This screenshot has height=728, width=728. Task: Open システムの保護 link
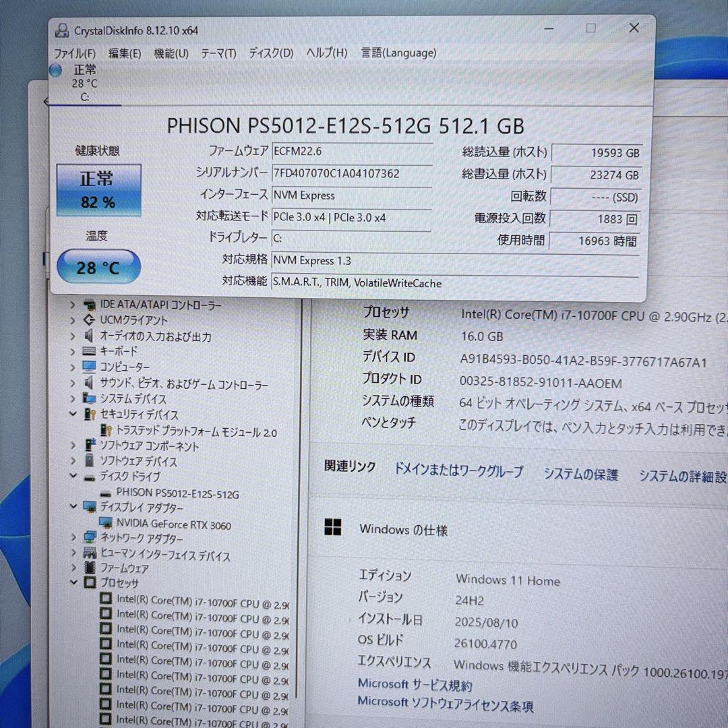pyautogui.click(x=581, y=474)
